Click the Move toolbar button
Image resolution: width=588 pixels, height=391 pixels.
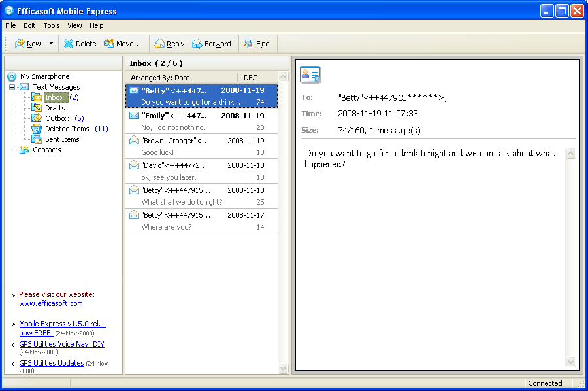coord(122,44)
